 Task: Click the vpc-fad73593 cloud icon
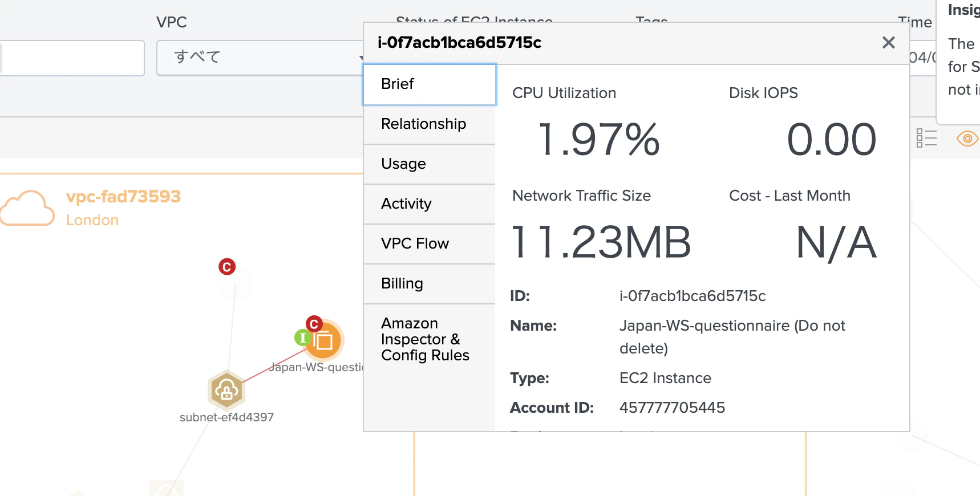point(27,208)
